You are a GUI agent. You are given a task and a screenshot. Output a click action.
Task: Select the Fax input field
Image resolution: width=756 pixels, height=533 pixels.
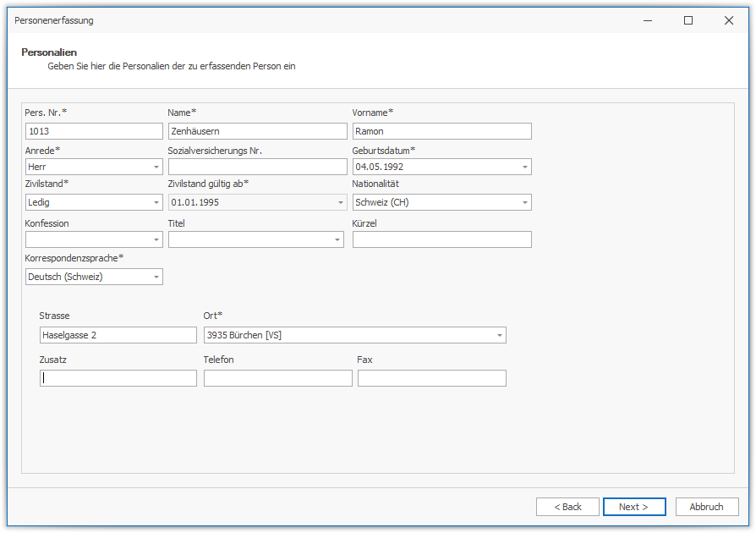(431, 379)
